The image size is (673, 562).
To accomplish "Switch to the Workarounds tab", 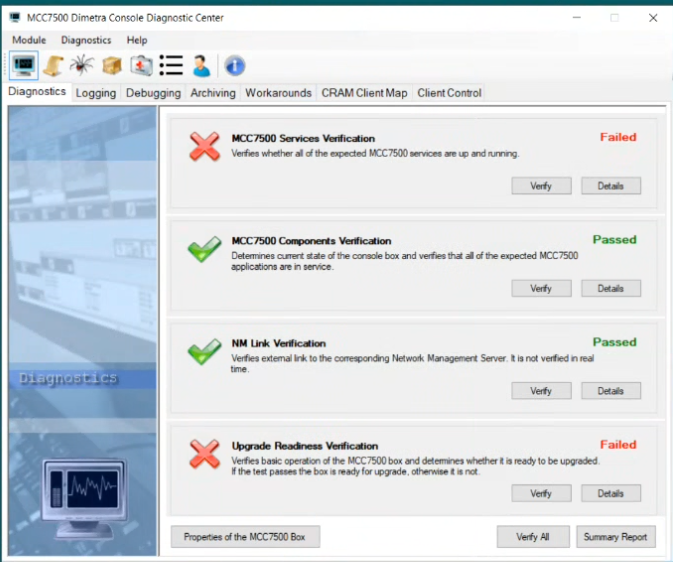I will click(x=278, y=93).
